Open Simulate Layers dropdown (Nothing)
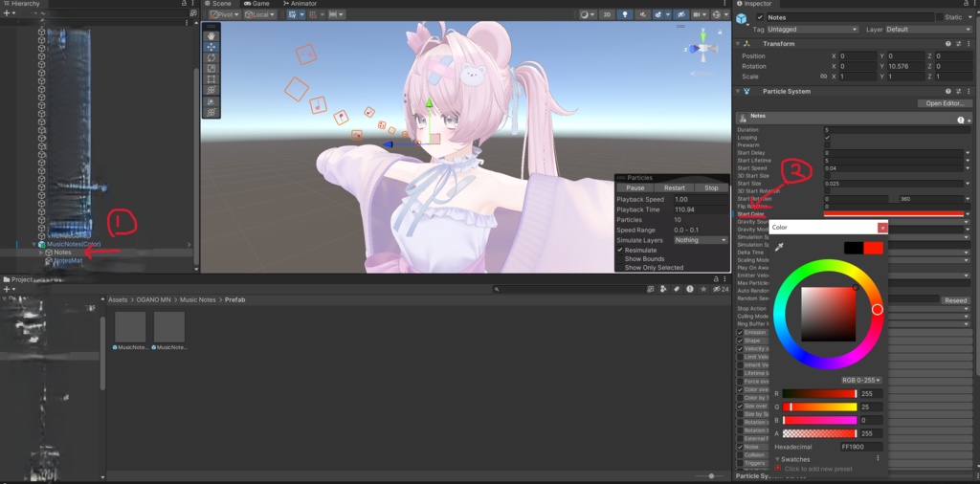The image size is (980, 484). 701,240
